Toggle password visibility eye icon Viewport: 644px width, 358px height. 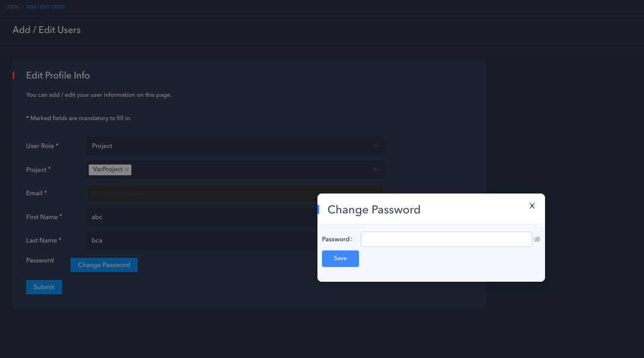tap(537, 240)
